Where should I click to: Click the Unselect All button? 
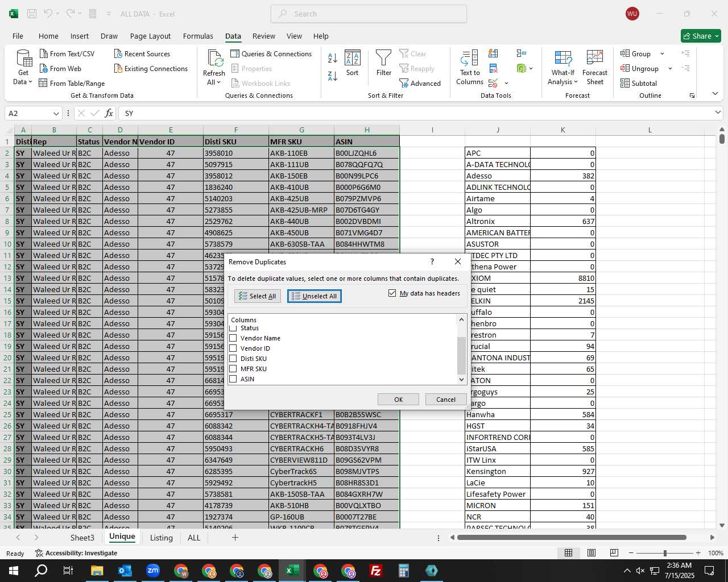(315, 296)
